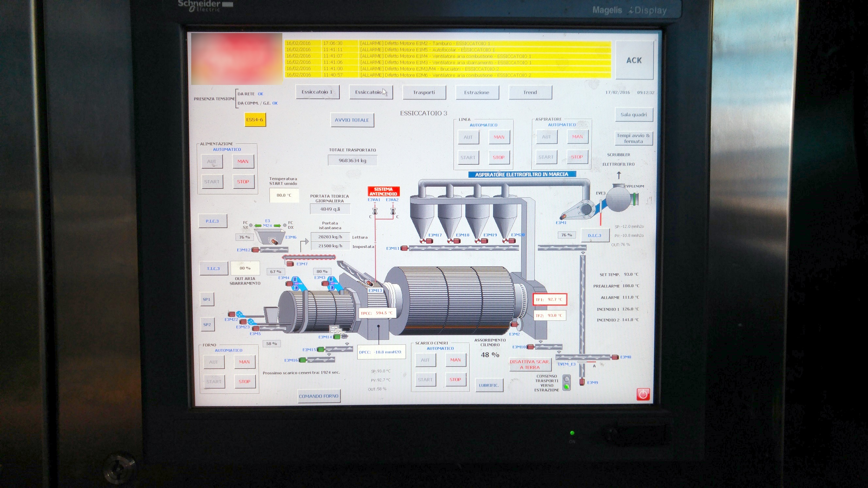This screenshot has height=488, width=868.
Task: Click the yellow ESS4-6 button
Action: (255, 120)
